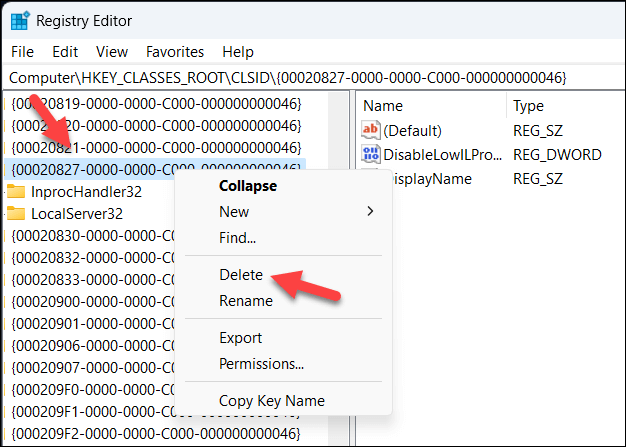626x447 pixels.
Task: Open the Edit menu
Action: click(x=65, y=52)
